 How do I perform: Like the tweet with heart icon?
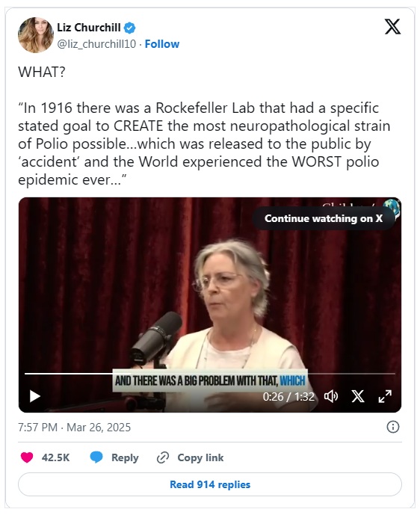coord(27,457)
